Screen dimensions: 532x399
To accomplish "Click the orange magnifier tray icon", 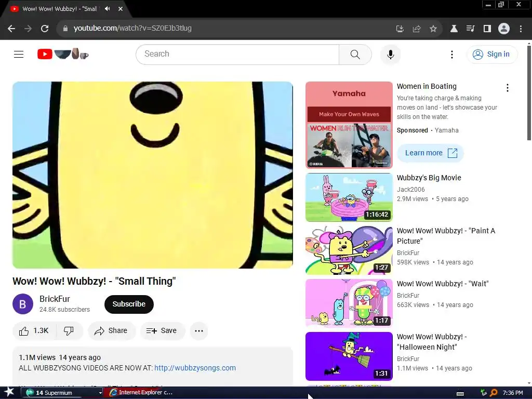I will pos(494,393).
